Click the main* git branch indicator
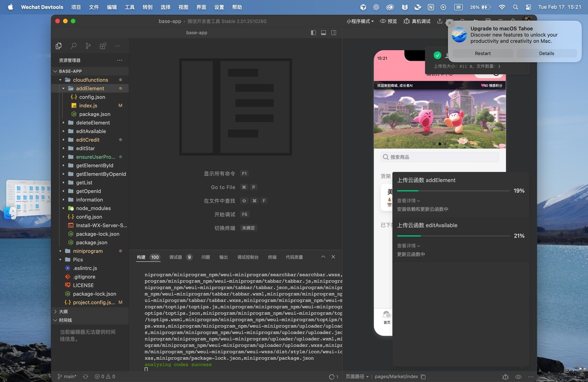588x382 pixels. tap(67, 377)
